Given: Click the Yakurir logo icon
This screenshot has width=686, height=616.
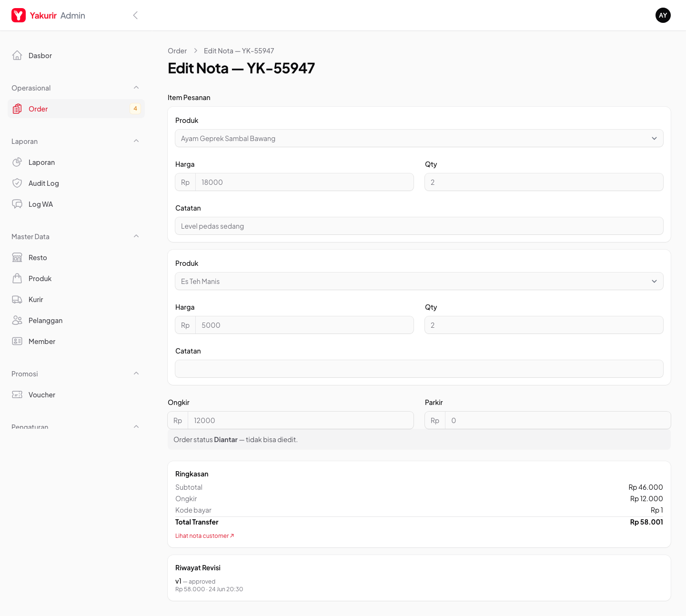Looking at the screenshot, I should click(19, 15).
